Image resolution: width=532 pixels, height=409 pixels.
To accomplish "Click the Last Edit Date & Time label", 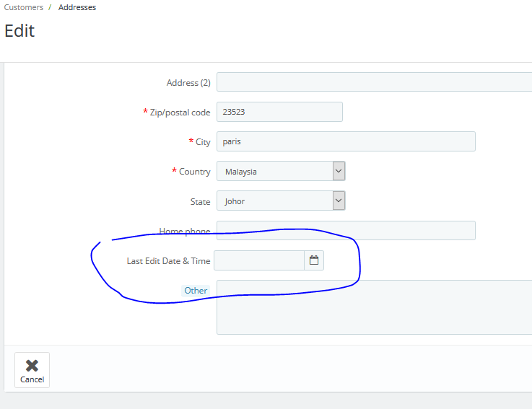I will [169, 261].
